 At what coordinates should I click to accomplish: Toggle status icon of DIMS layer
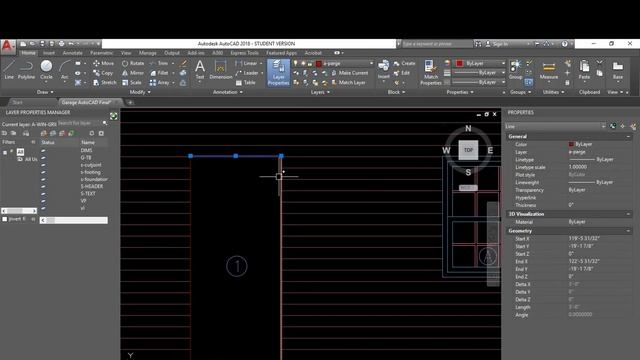pos(43,151)
